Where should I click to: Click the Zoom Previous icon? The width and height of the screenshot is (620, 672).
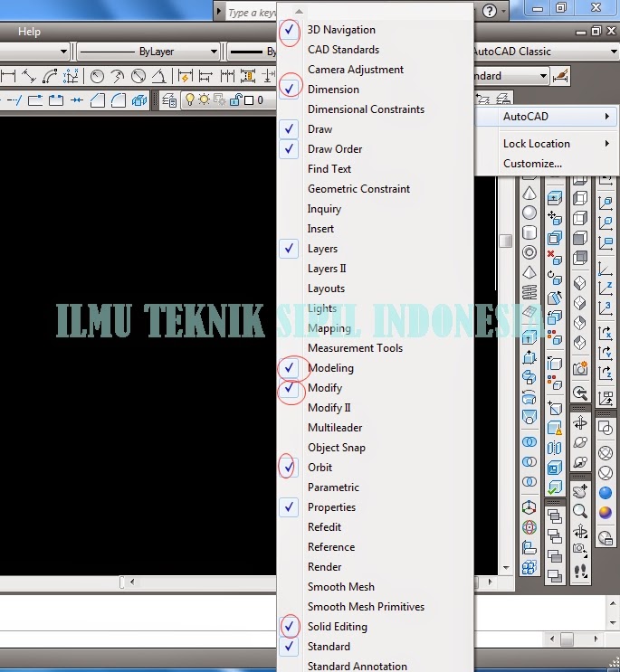(580, 393)
